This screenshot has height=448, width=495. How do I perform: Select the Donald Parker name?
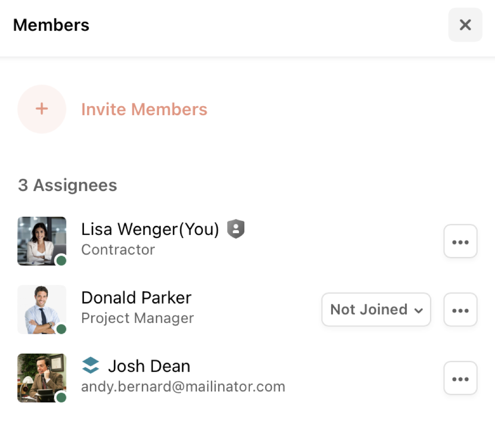click(136, 298)
